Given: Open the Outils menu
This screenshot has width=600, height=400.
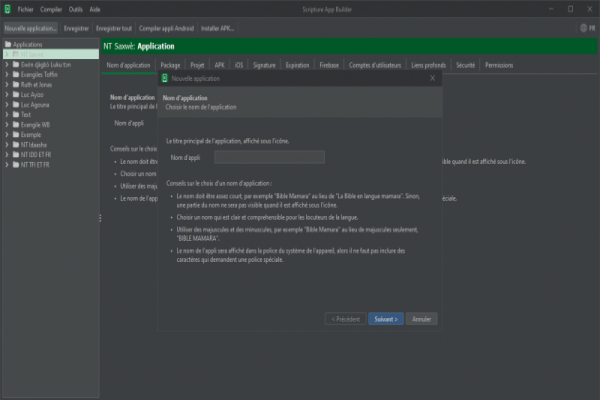Looking at the screenshot, I should 75,7.
